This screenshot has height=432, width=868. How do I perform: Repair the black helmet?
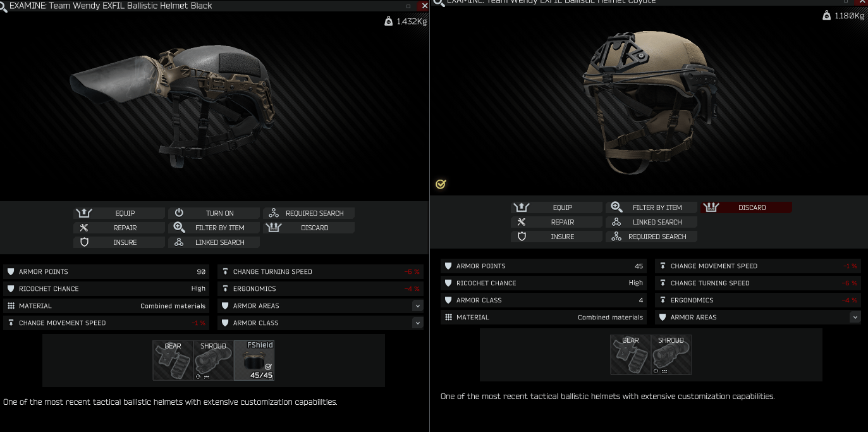(119, 228)
